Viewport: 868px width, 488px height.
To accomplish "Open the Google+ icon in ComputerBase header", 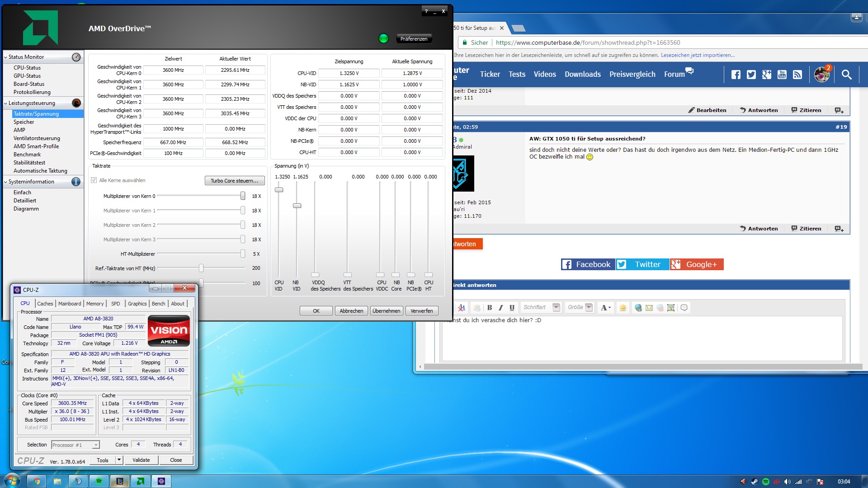I will click(767, 75).
